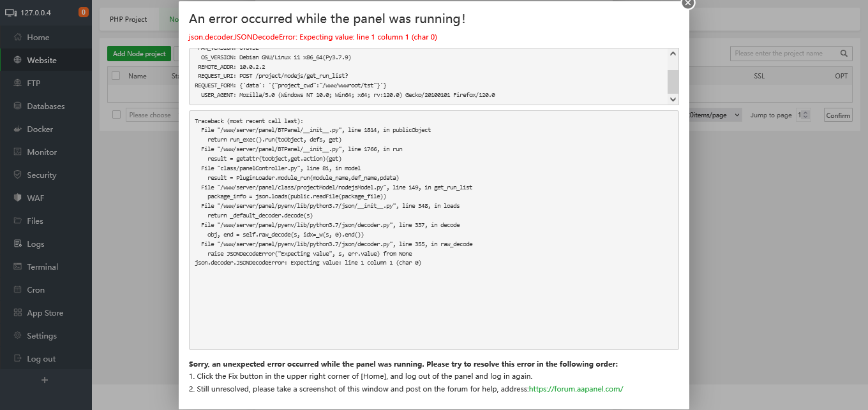Open the forum.aapanel.com link
Screen dimensions: 868x410
point(576,389)
